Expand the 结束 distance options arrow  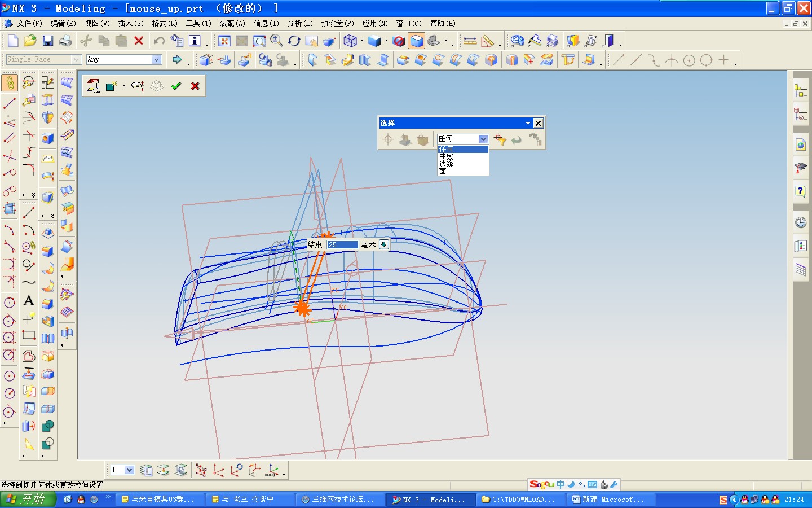(x=384, y=244)
